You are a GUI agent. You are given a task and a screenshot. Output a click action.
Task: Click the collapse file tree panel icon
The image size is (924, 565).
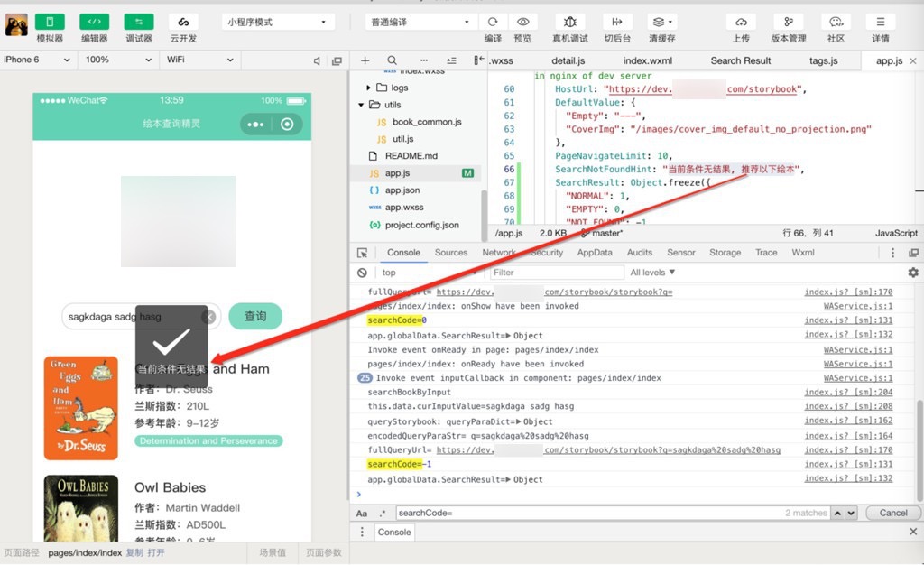[478, 60]
